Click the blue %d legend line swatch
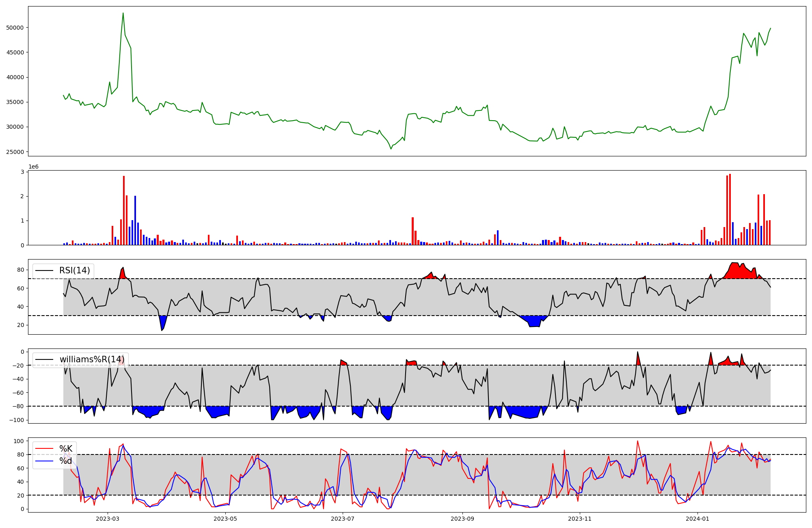This screenshot has height=528, width=812. pos(44,461)
